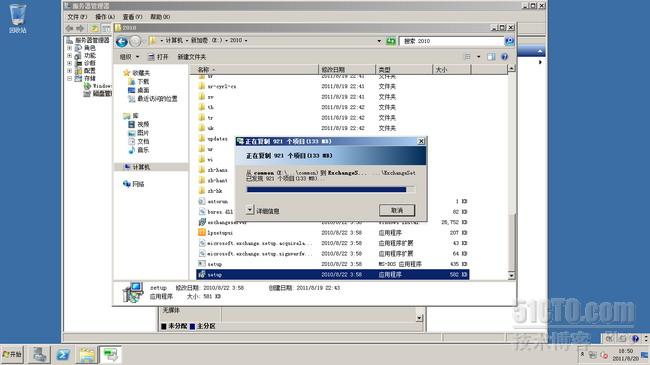Open 文件 menu in Server Manager
The width and height of the screenshot is (650, 365).
(77, 17)
